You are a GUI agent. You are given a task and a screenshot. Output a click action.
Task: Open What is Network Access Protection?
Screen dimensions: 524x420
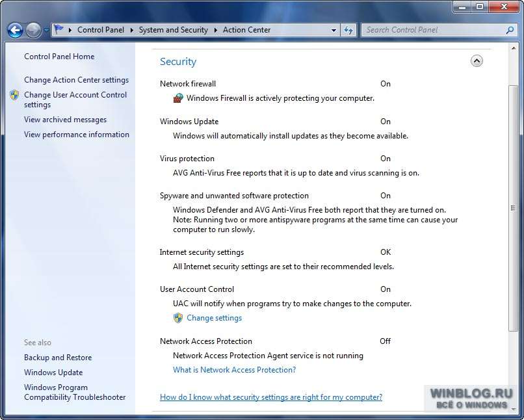click(x=234, y=370)
